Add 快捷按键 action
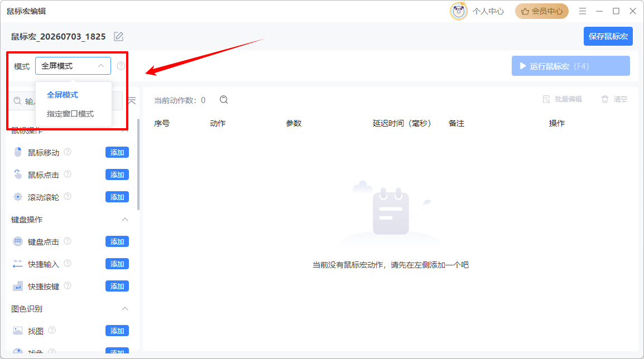Image resolution: width=644 pixels, height=359 pixels. [x=117, y=286]
